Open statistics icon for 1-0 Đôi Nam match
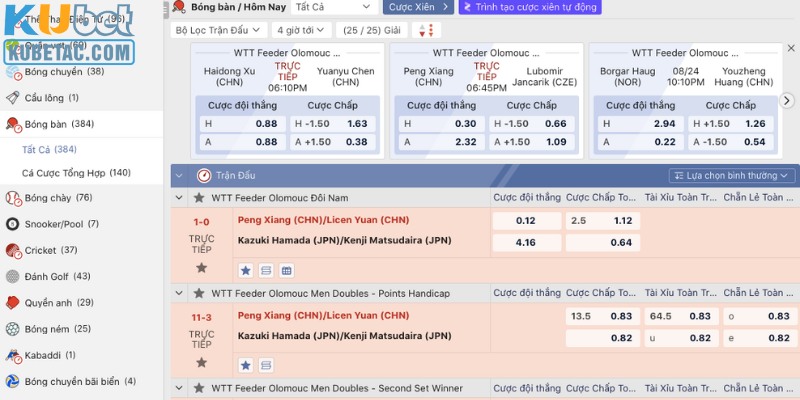The height and width of the screenshot is (400, 800). [266, 270]
